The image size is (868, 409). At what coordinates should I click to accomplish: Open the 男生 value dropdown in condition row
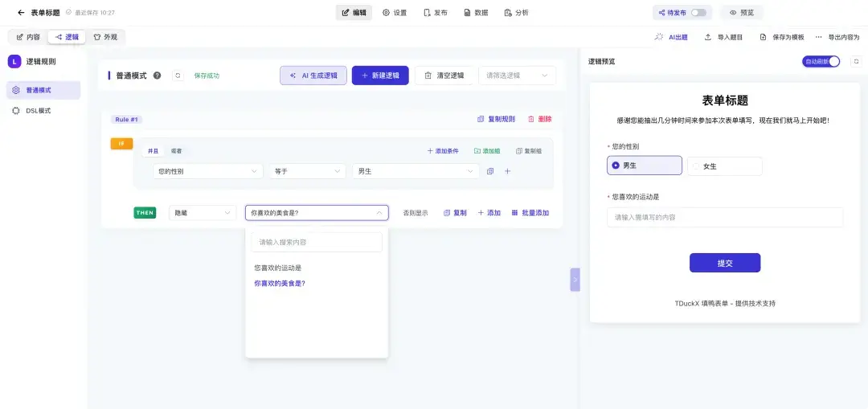click(x=416, y=172)
